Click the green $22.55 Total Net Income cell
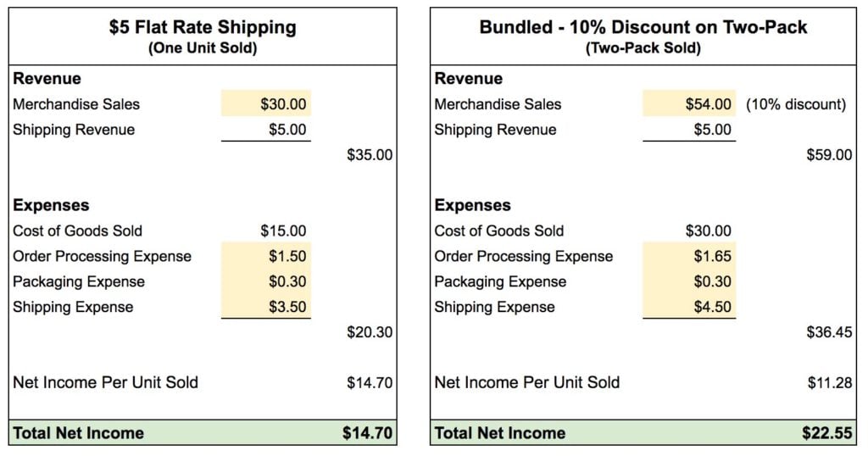Image resolution: width=868 pixels, height=456 pixels. click(827, 433)
